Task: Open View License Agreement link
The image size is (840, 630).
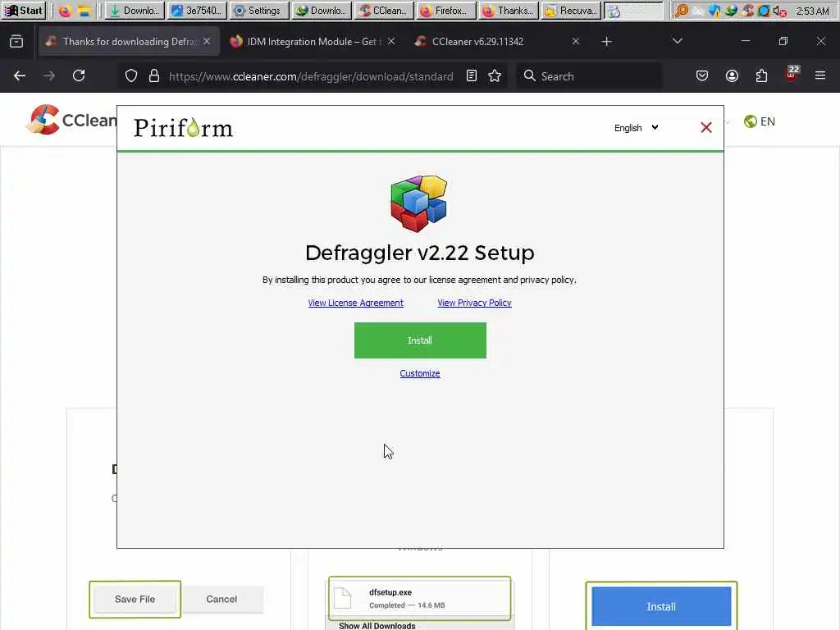Action: point(356,303)
